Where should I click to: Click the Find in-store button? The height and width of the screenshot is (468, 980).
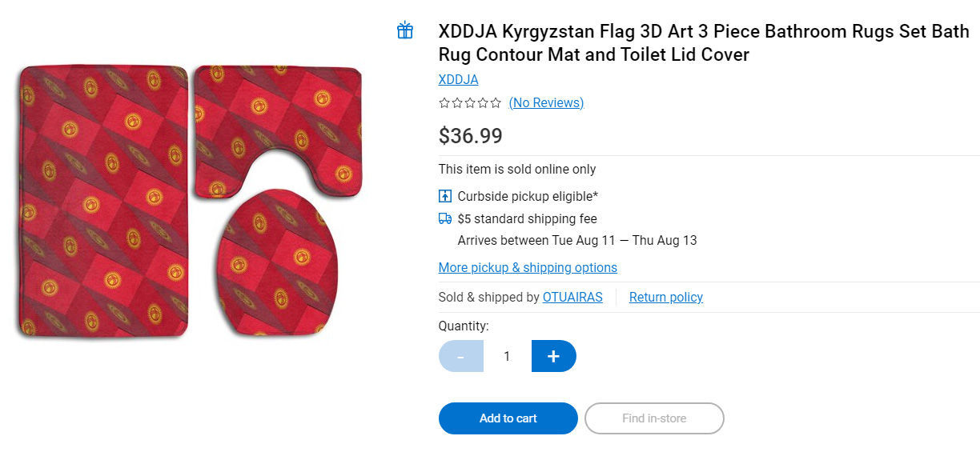point(654,418)
